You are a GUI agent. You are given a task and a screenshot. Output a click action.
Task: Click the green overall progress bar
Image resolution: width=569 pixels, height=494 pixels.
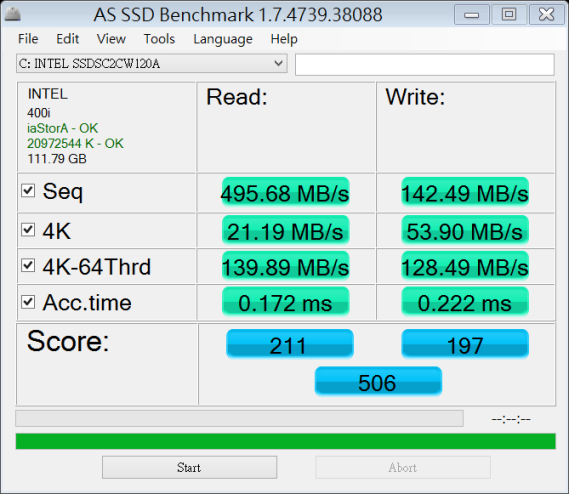(x=286, y=441)
